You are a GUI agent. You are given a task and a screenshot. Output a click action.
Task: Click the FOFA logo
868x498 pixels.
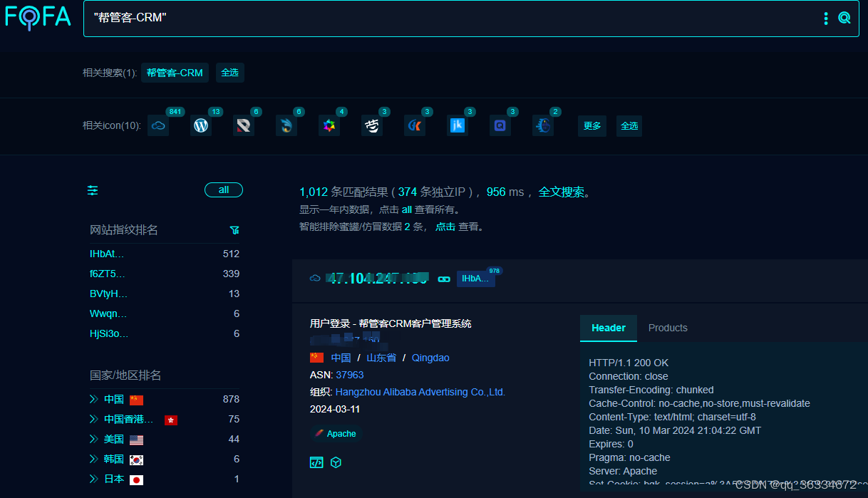coord(38,17)
